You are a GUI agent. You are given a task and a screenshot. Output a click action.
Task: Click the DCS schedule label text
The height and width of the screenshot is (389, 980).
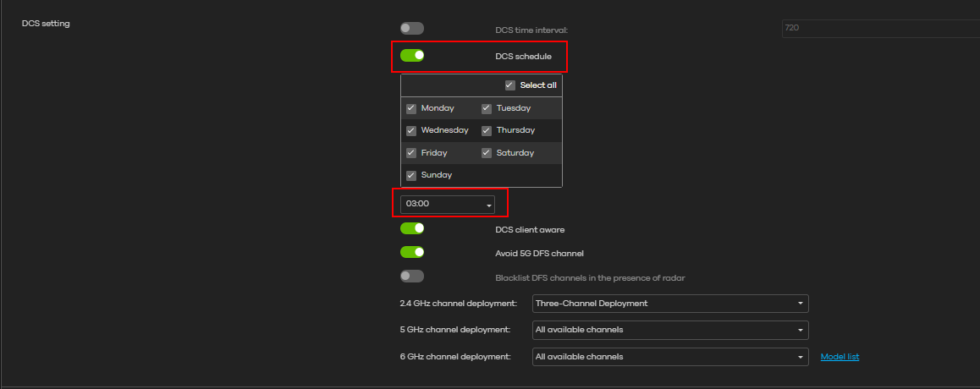point(523,57)
